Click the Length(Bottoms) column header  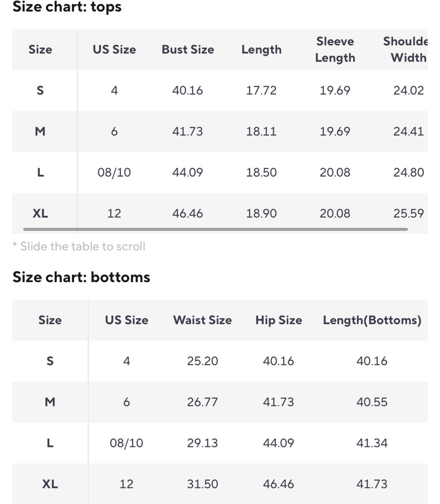click(x=372, y=320)
